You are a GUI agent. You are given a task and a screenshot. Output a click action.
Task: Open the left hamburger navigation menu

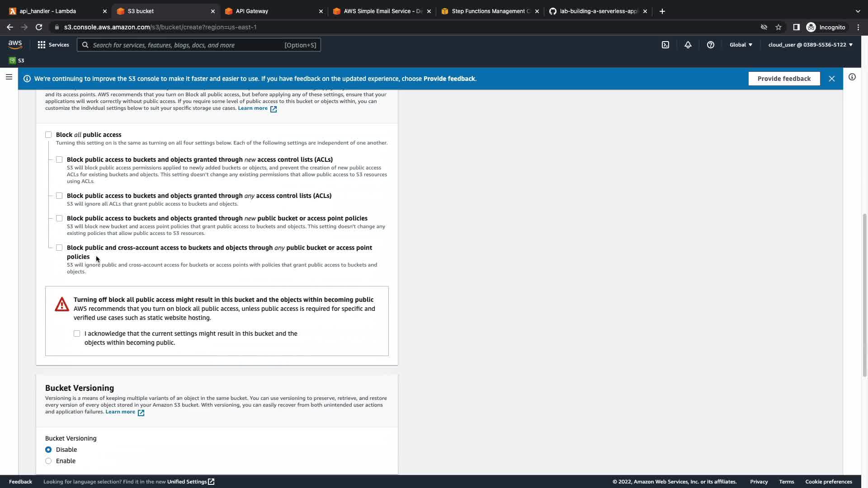click(x=9, y=77)
